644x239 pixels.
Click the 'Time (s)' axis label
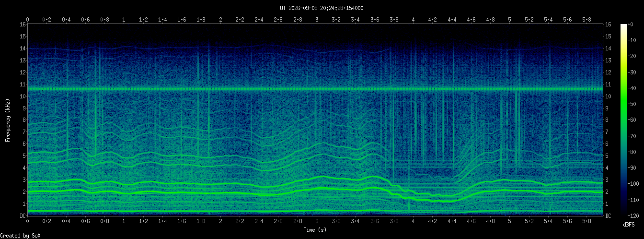tap(315, 230)
